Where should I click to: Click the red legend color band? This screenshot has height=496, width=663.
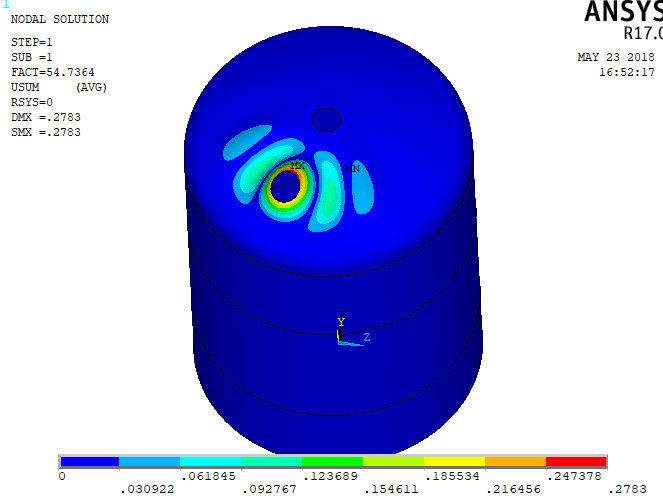coord(576,461)
